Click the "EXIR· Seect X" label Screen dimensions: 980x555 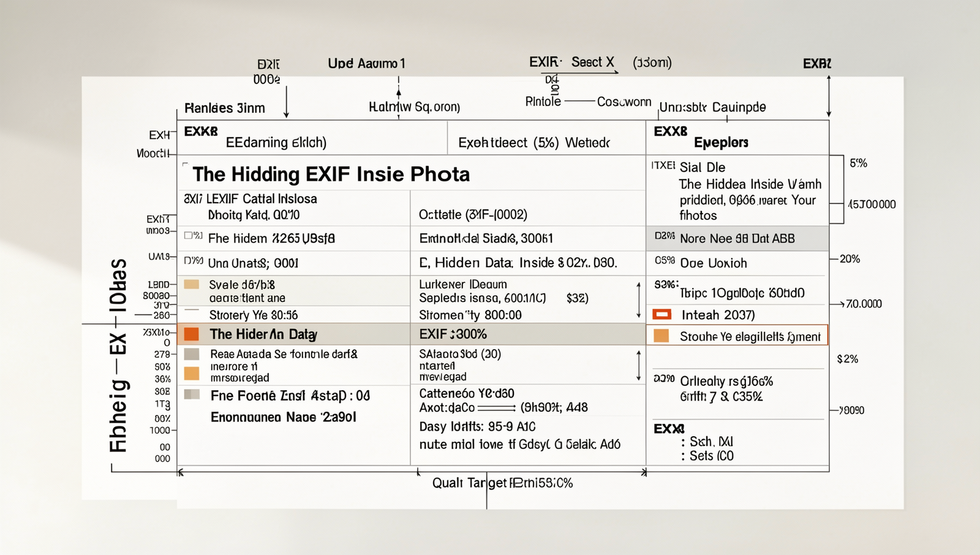[x=571, y=62]
